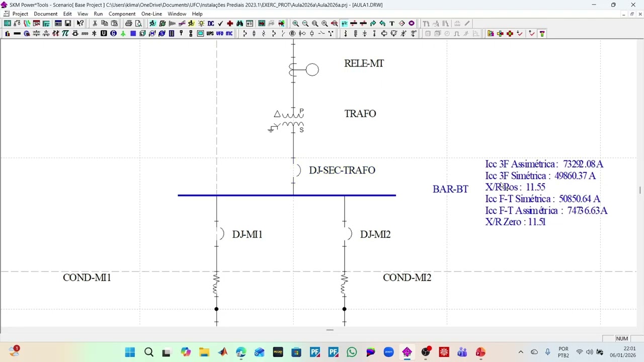Image resolution: width=644 pixels, height=362 pixels.
Task: Click the binoculars Find icon
Action: pos(239,23)
